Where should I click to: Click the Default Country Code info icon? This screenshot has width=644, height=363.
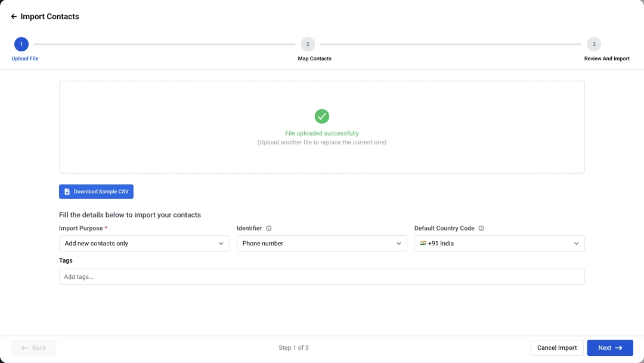point(481,228)
